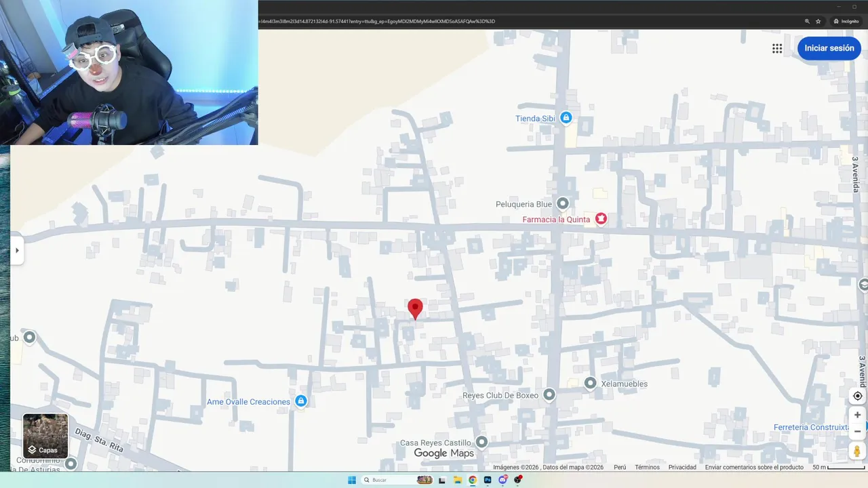Click the browser address bar URL
Viewport: 868px width, 488px height.
[x=377, y=21]
